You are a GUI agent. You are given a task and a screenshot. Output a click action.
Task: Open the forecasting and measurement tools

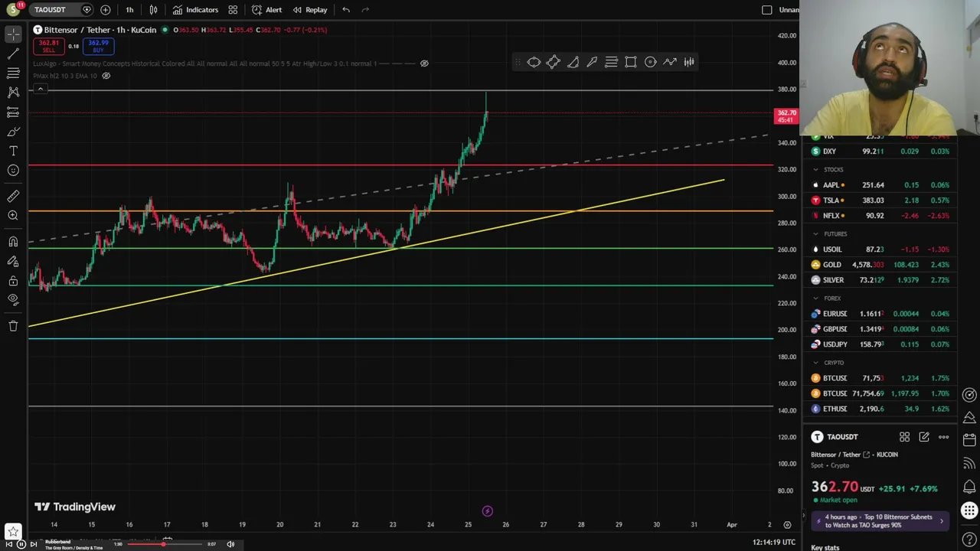[13, 112]
